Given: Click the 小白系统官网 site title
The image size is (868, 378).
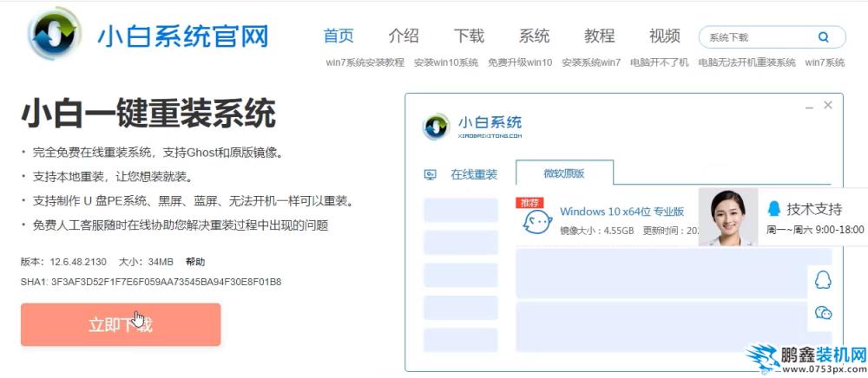Looking at the screenshot, I should (183, 36).
